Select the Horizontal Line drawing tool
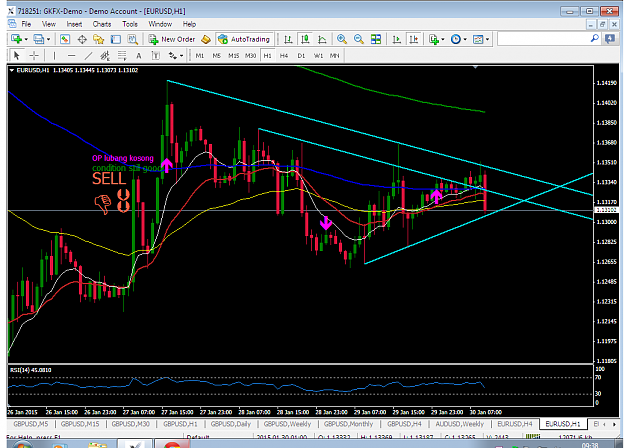 pyautogui.click(x=71, y=55)
